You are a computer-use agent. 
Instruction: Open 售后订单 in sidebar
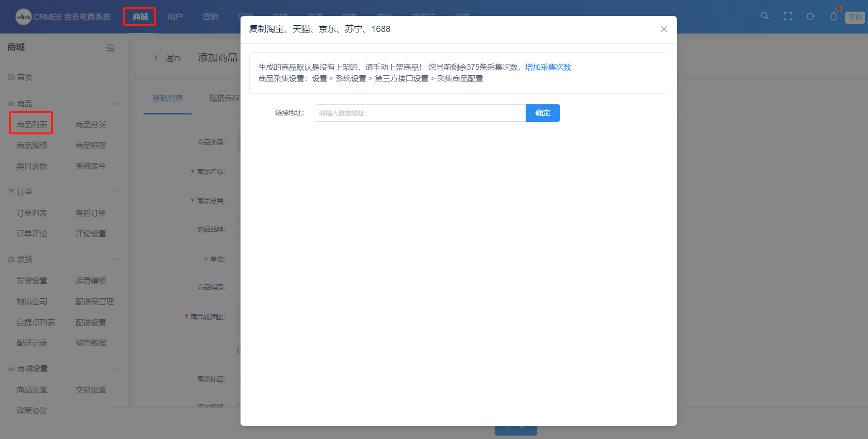pyautogui.click(x=91, y=213)
